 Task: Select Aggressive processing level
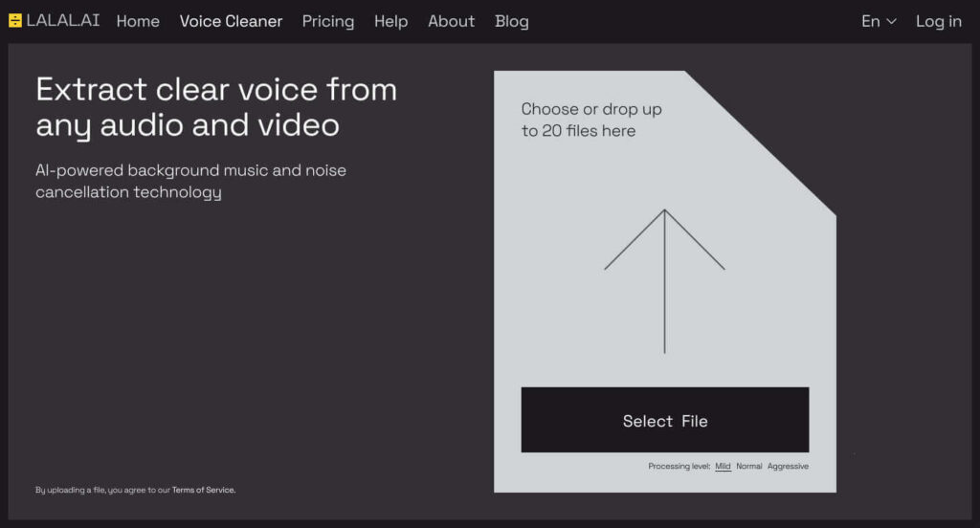point(788,466)
